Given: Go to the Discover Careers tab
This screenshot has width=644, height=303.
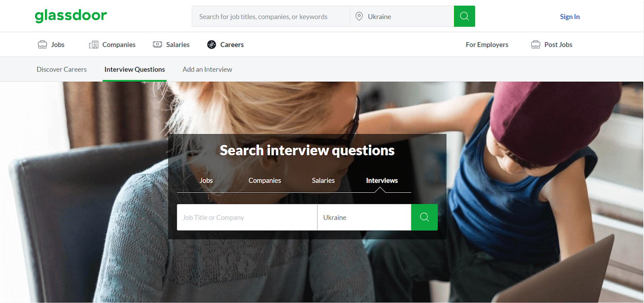Looking at the screenshot, I should (62, 69).
